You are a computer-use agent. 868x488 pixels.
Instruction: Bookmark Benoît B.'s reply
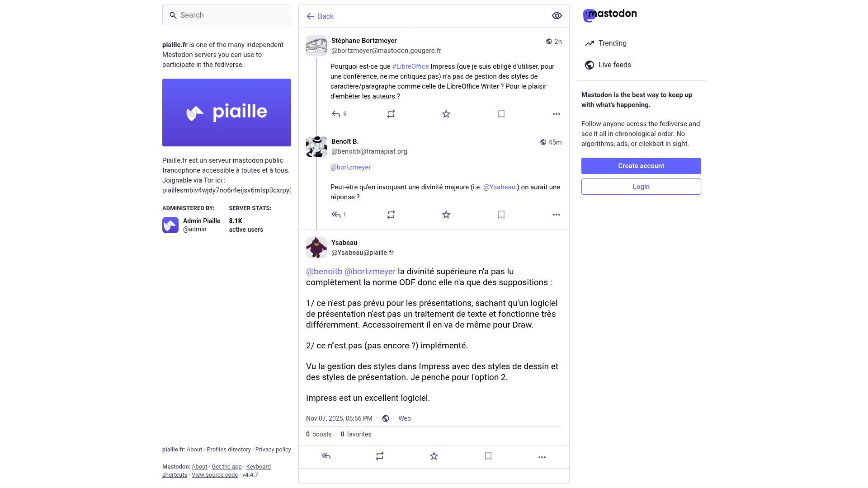coord(501,215)
